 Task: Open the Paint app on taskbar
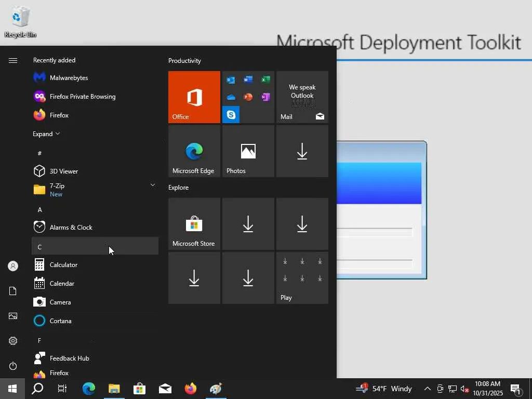(x=216, y=389)
